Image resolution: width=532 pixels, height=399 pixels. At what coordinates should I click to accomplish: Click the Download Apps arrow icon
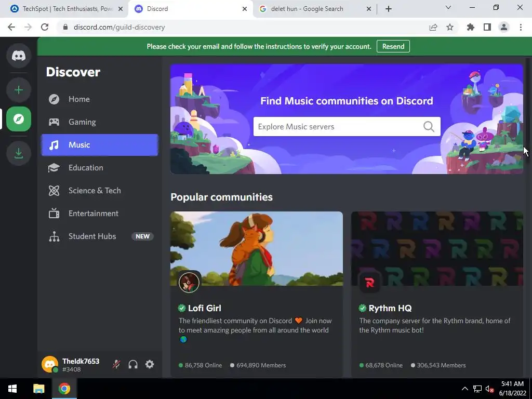coord(19,153)
